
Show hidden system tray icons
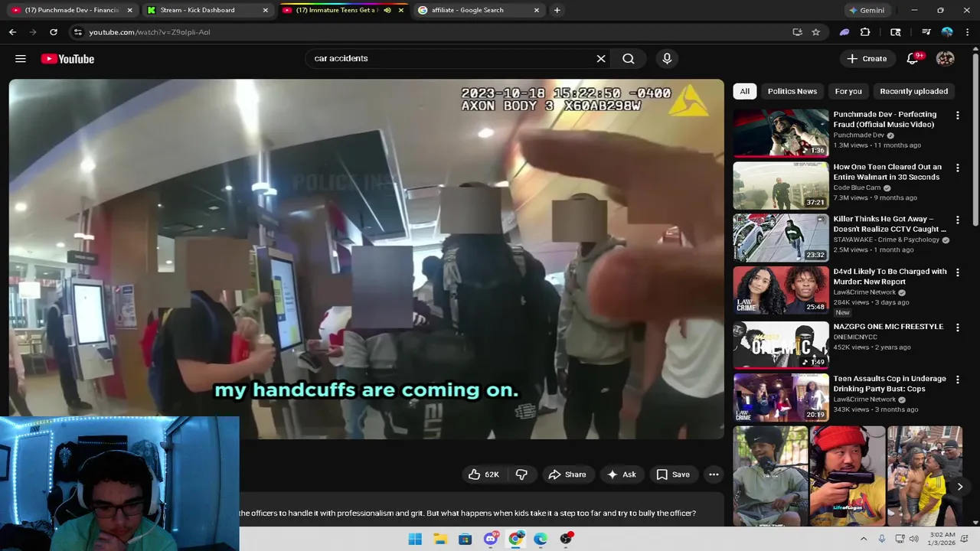(864, 539)
